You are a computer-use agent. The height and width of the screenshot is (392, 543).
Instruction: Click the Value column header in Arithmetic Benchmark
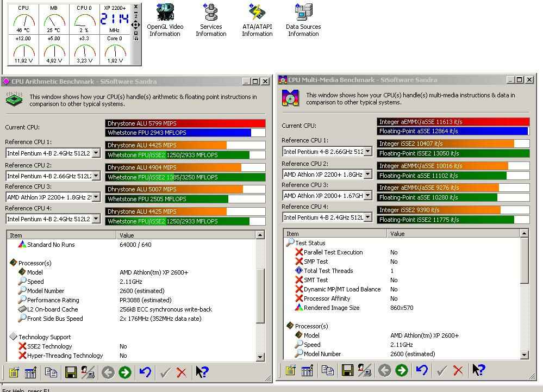pos(186,235)
